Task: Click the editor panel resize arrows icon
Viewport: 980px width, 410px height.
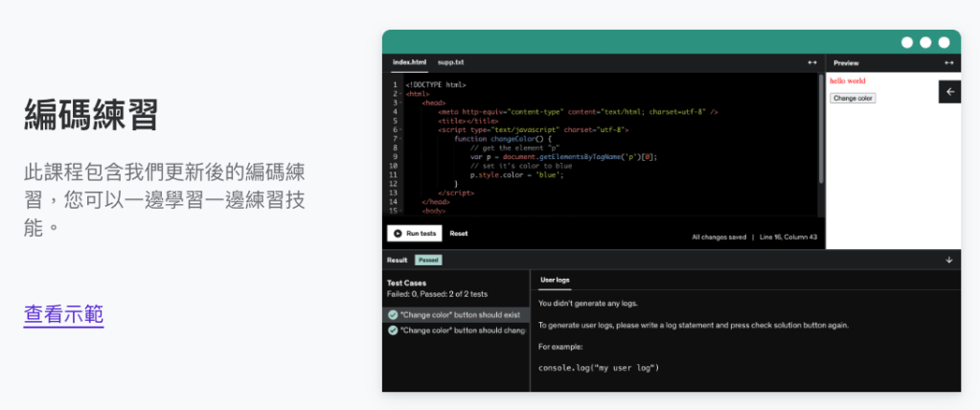Action: click(x=812, y=62)
